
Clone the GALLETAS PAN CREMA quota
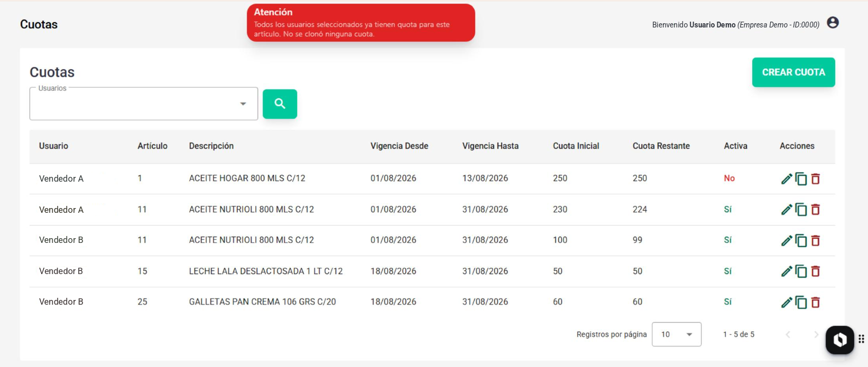(x=801, y=302)
